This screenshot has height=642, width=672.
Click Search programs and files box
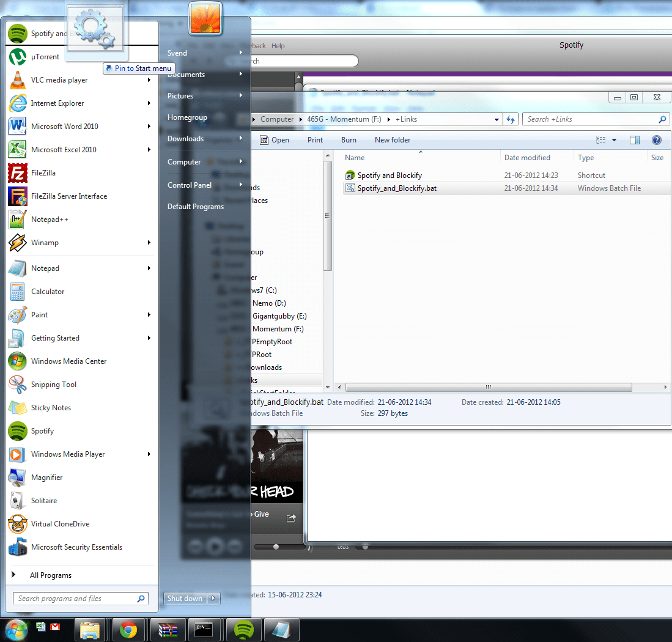pos(81,599)
